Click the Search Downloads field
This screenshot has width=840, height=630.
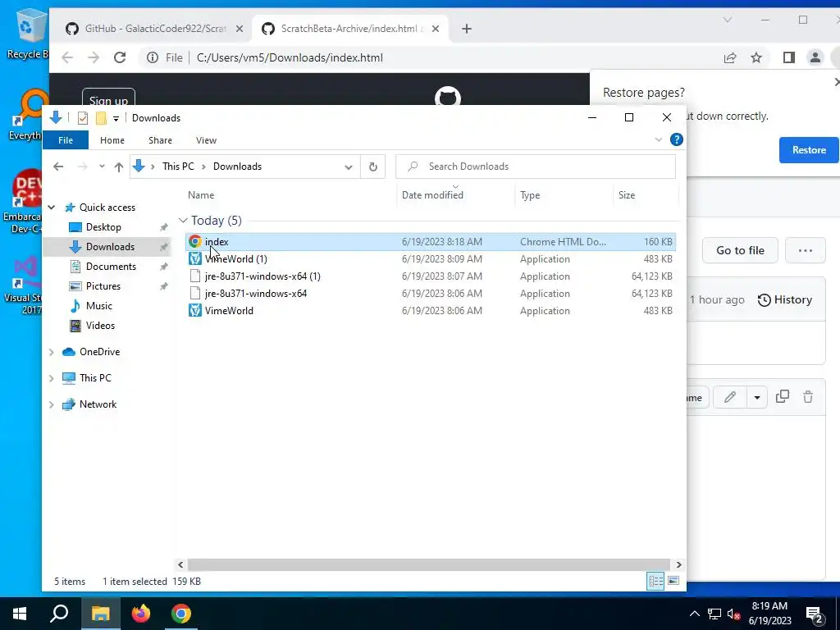[536, 167]
